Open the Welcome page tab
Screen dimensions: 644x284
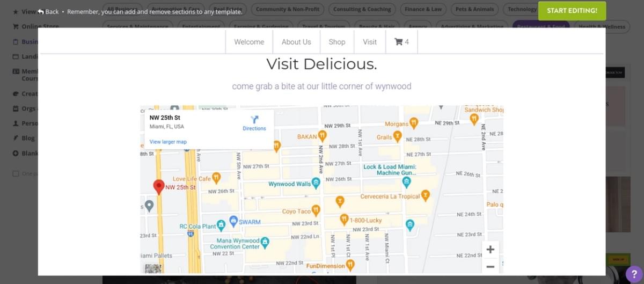pyautogui.click(x=249, y=42)
